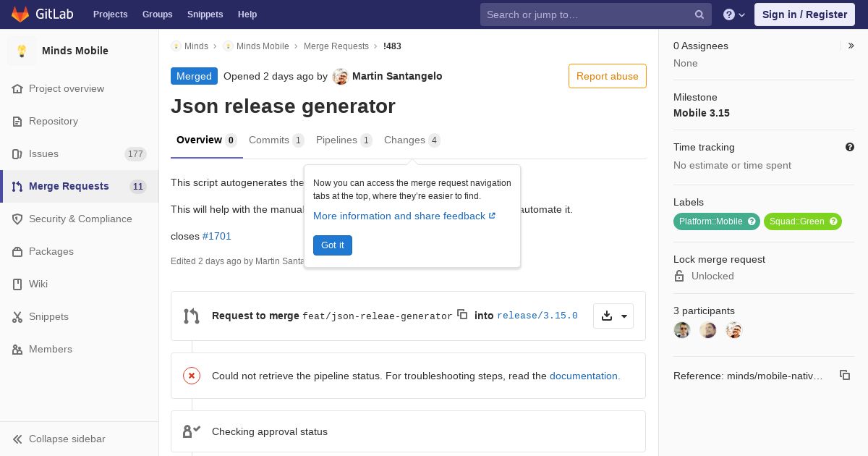Image resolution: width=868 pixels, height=456 pixels.
Task: Click the Issues count badge 177
Action: 135,153
